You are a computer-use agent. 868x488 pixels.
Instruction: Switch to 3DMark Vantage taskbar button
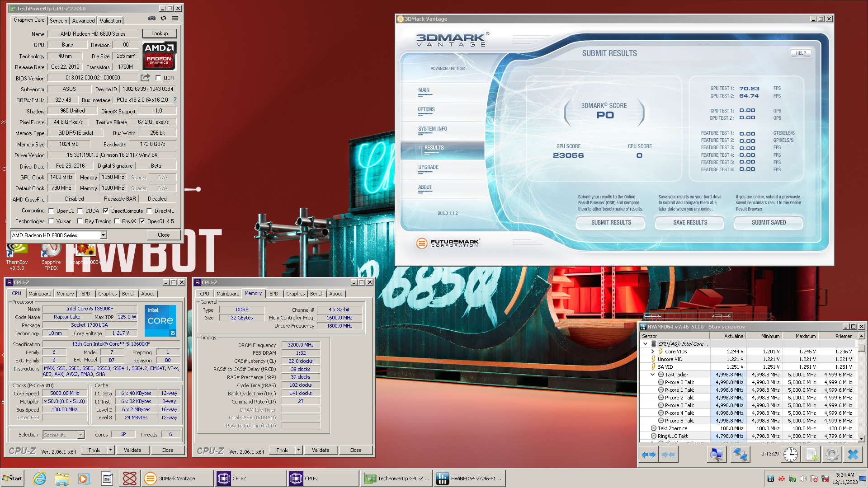pos(178,478)
